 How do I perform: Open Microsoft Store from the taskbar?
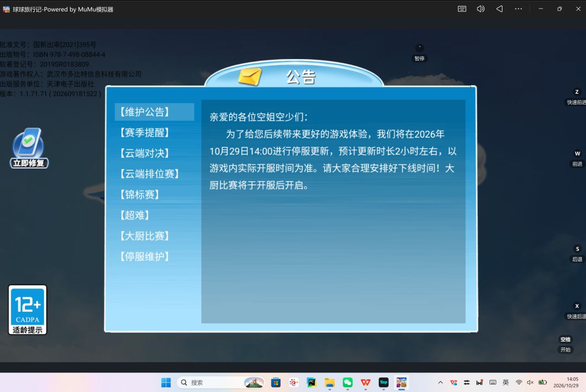tap(276, 382)
